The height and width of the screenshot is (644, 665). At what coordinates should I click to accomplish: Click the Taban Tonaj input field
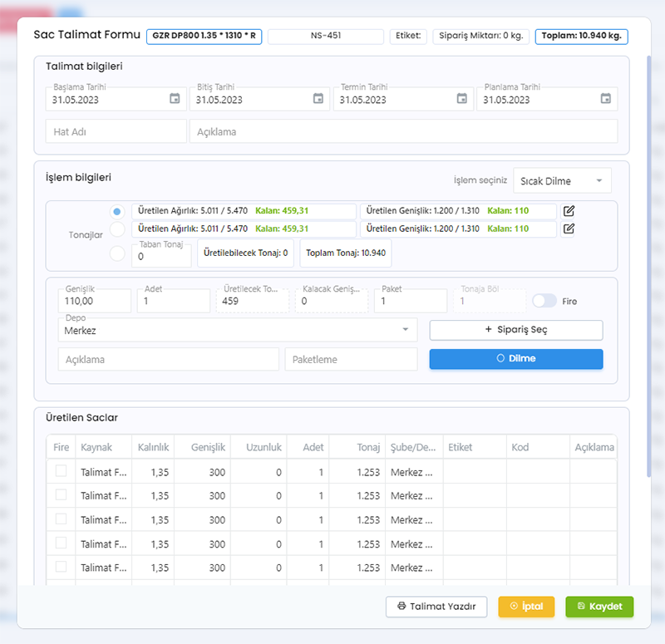coord(161,256)
